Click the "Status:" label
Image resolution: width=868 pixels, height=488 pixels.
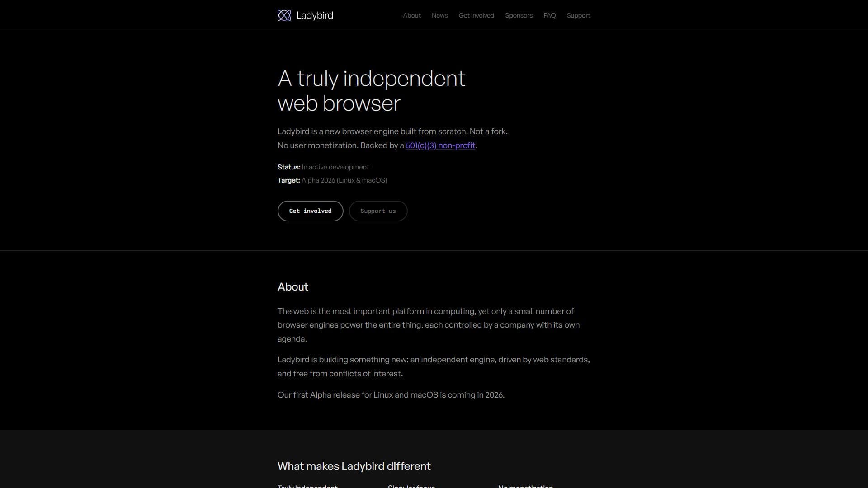point(289,167)
